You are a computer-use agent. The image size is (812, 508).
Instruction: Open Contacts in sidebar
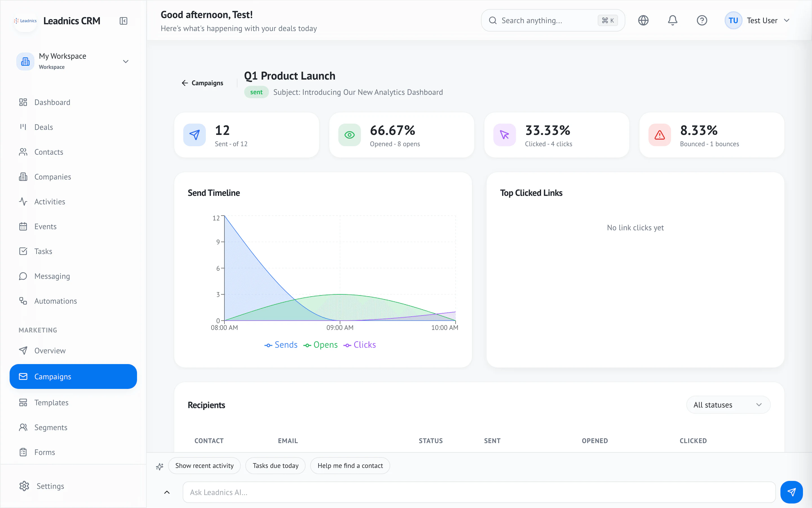[x=73, y=152]
